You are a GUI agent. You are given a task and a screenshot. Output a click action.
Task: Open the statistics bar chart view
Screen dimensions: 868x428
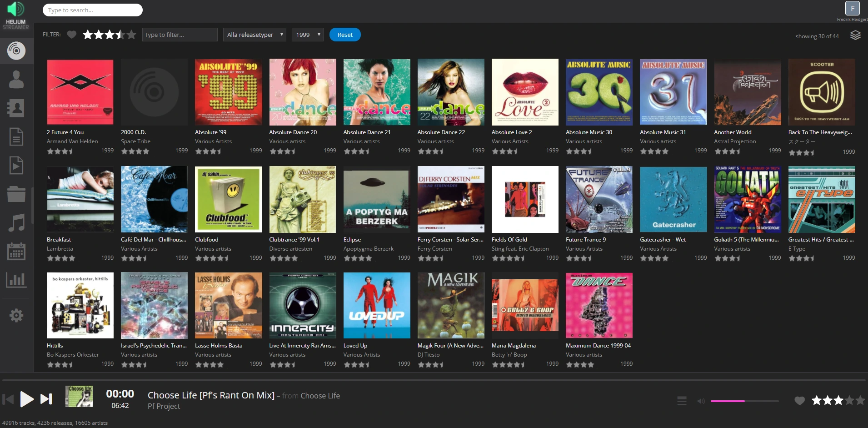16,280
